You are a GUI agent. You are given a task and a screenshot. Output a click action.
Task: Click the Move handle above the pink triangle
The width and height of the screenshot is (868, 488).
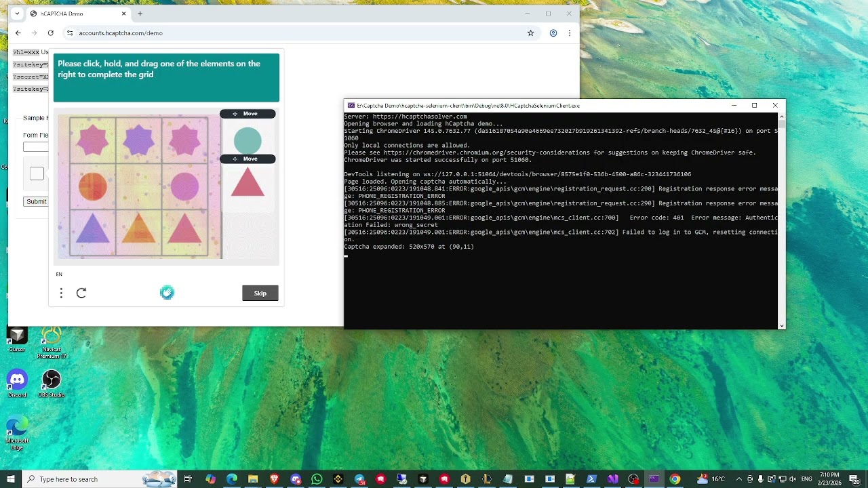(x=248, y=159)
